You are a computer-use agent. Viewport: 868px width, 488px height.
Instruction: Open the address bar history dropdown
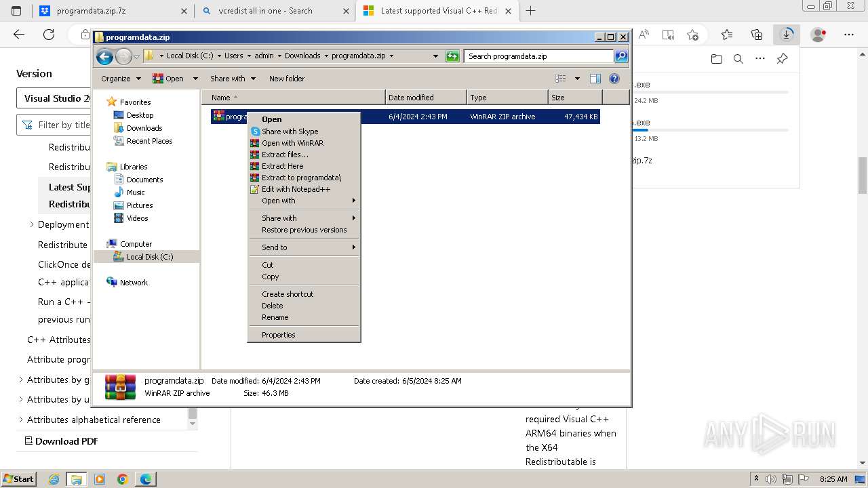point(435,56)
